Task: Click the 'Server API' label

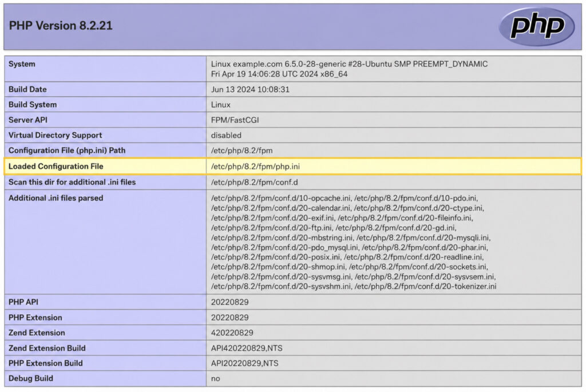Action: tap(28, 120)
